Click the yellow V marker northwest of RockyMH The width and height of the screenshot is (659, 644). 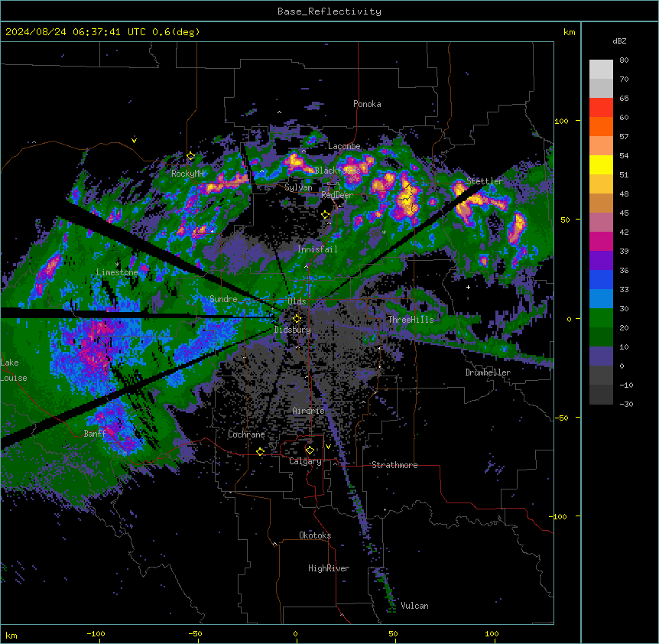coord(134,141)
